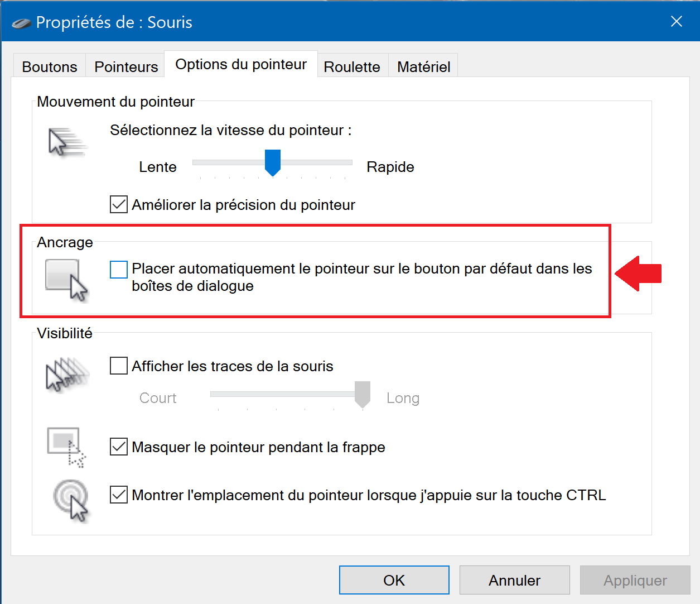
Task: Click the hide-pointer-while-typing icon
Action: (x=66, y=447)
